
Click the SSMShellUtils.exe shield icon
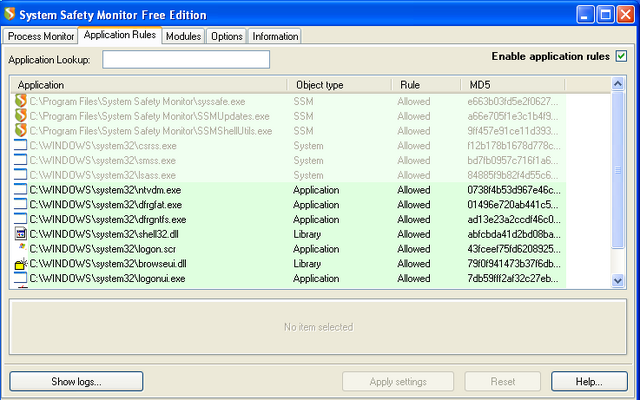point(20,131)
